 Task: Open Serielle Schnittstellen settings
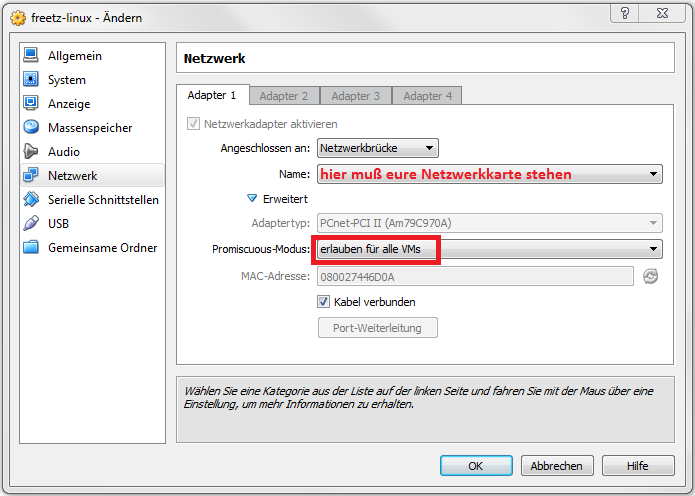(103, 200)
